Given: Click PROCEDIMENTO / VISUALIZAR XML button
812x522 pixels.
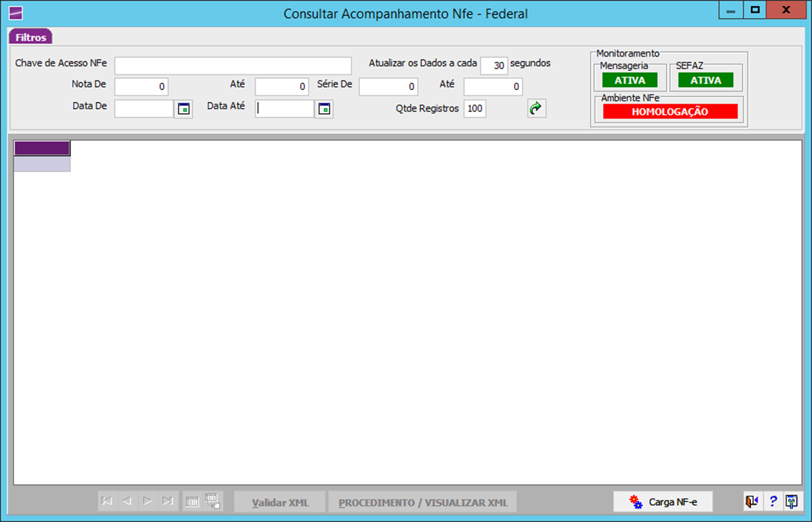Looking at the screenshot, I should [x=423, y=503].
